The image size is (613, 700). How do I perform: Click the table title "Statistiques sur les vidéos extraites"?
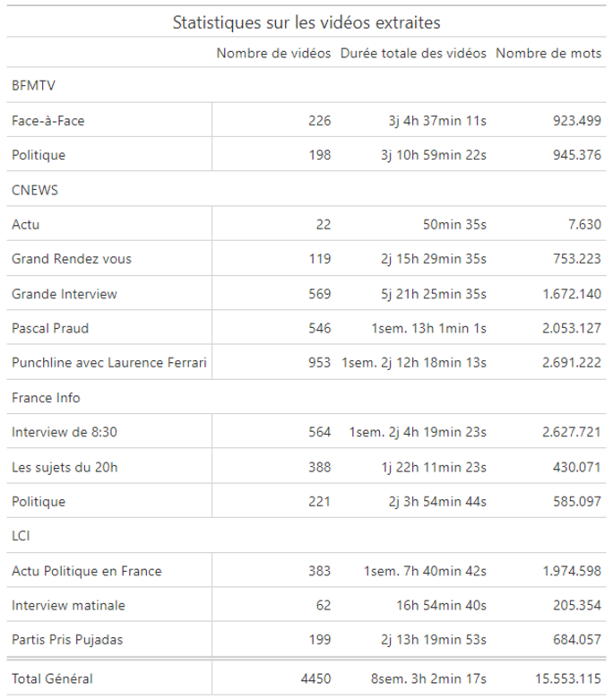(306, 22)
